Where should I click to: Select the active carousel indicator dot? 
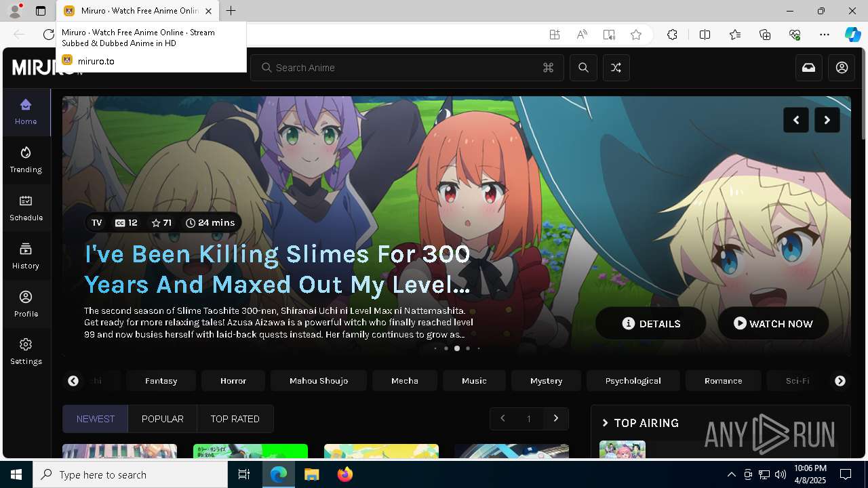tap(457, 348)
